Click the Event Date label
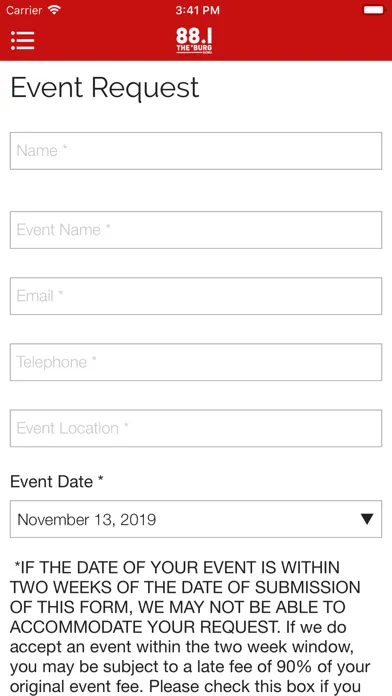The height and width of the screenshot is (696, 392). click(x=57, y=482)
